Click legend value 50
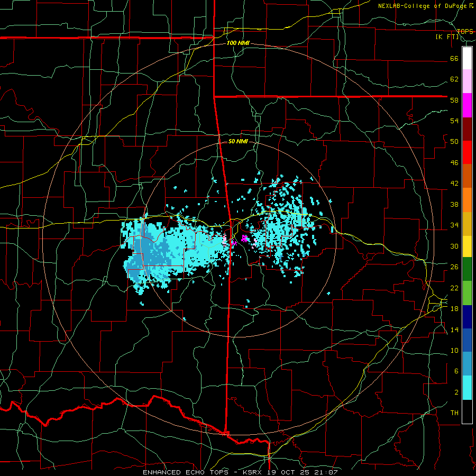Image resolution: width=476 pixels, height=476 pixels. click(x=454, y=142)
